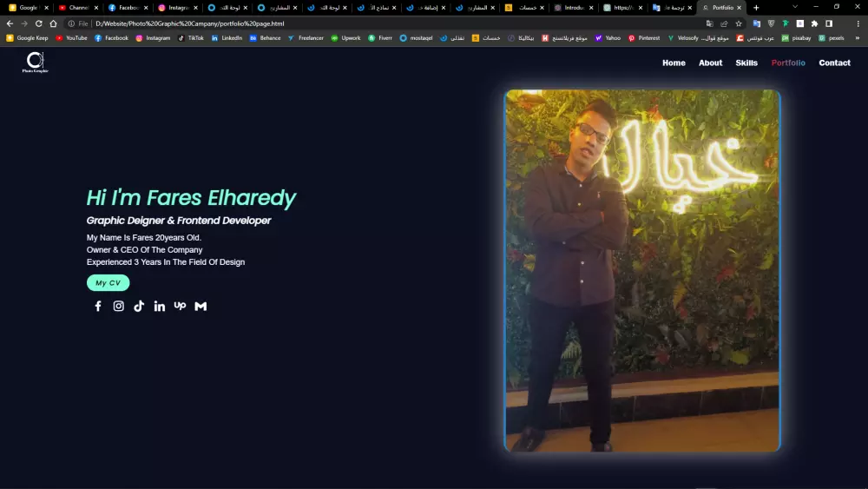The height and width of the screenshot is (489, 868).
Task: Click the Hi I'm Fares Elharedy heading
Action: [191, 198]
